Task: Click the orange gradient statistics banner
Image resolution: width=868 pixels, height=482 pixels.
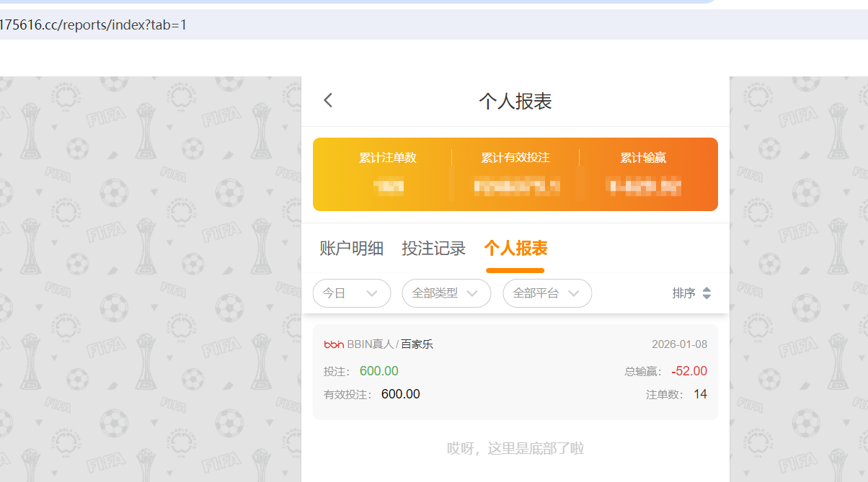Action: [515, 174]
